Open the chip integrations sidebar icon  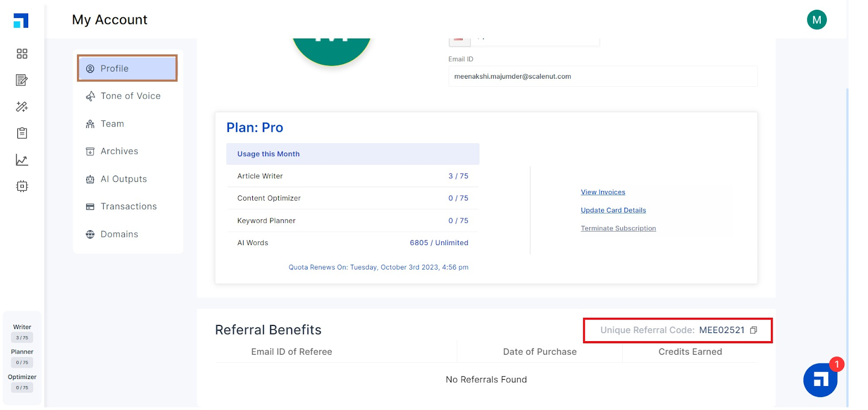[x=22, y=186]
